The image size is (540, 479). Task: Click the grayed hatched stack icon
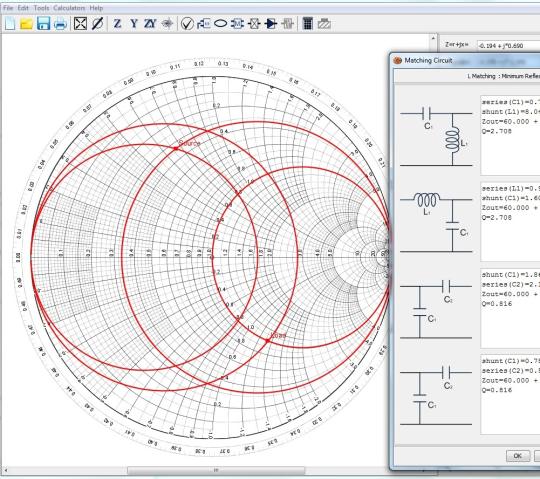click(x=324, y=24)
